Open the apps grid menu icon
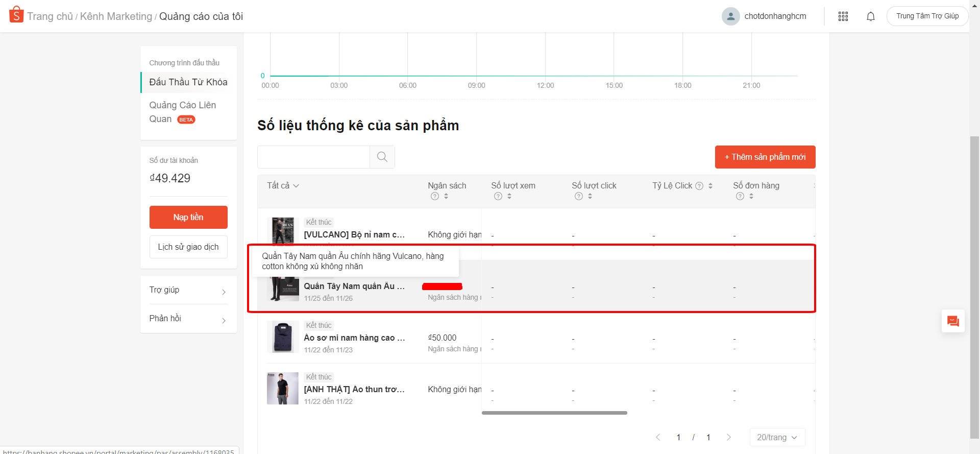This screenshot has height=454, width=980. click(x=843, y=16)
